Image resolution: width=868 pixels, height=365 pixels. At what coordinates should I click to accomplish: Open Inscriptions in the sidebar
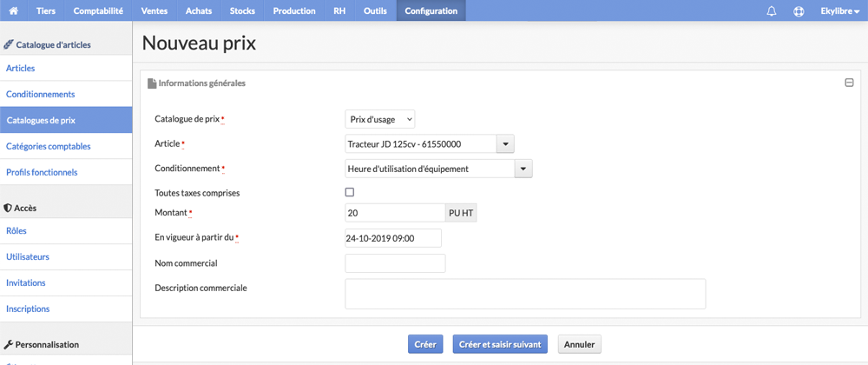66,309
